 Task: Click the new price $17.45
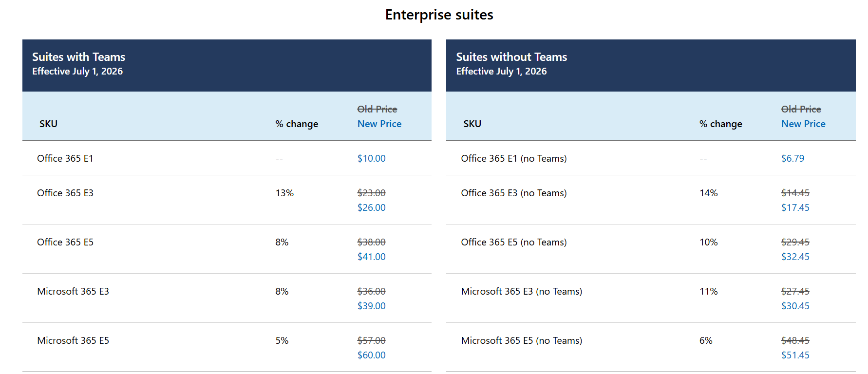click(x=795, y=207)
